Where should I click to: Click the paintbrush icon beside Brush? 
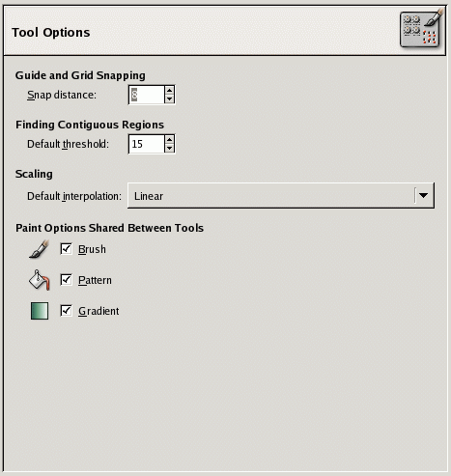point(40,249)
